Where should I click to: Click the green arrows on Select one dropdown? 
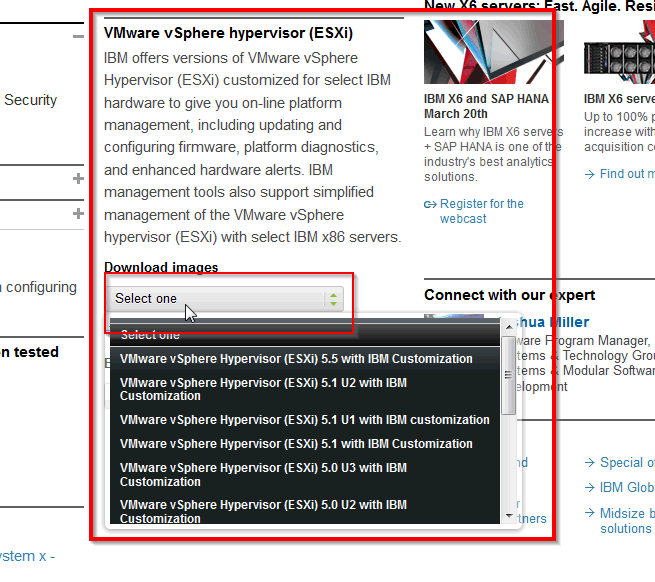coord(333,299)
